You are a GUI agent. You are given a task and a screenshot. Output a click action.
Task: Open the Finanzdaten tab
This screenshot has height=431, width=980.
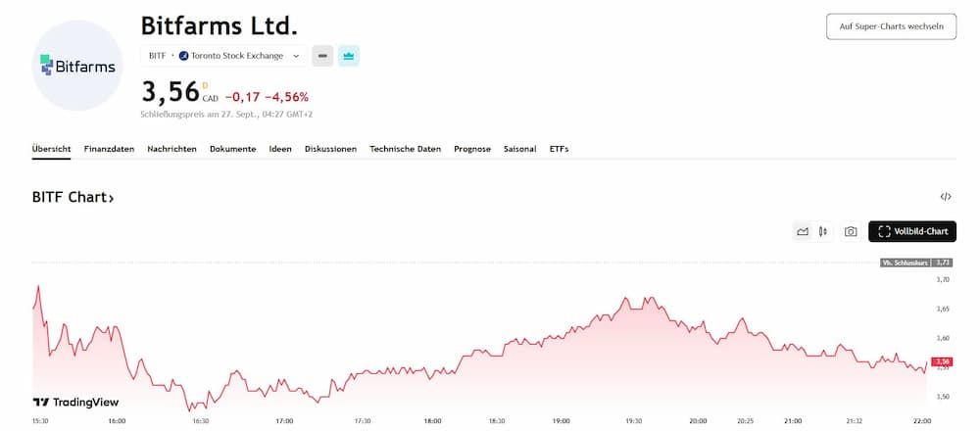click(109, 149)
